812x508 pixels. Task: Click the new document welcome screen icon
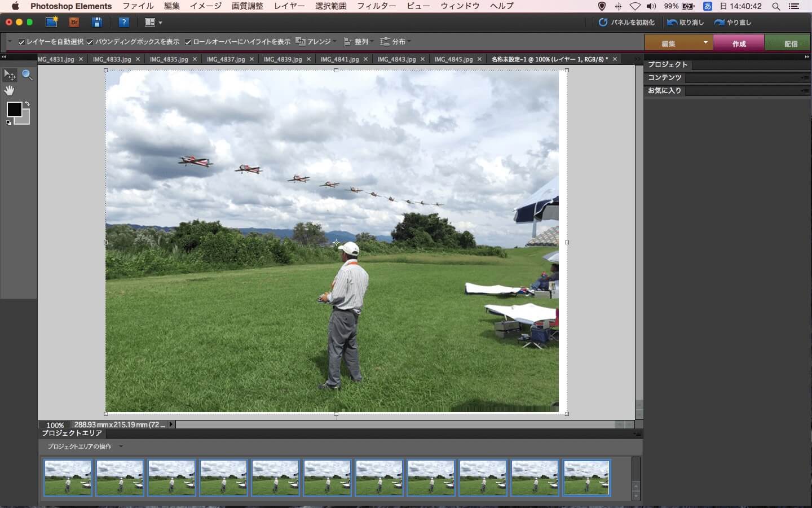click(52, 22)
